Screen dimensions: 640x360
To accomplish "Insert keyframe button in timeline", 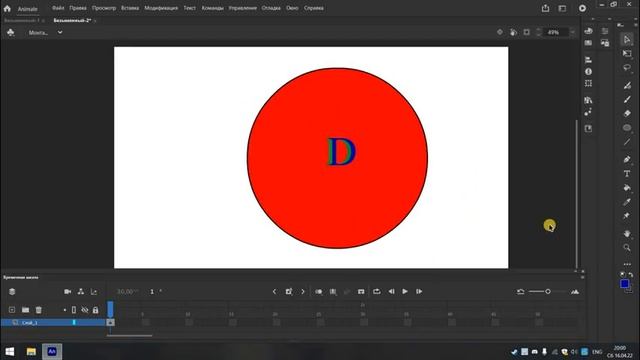I will click(x=289, y=291).
